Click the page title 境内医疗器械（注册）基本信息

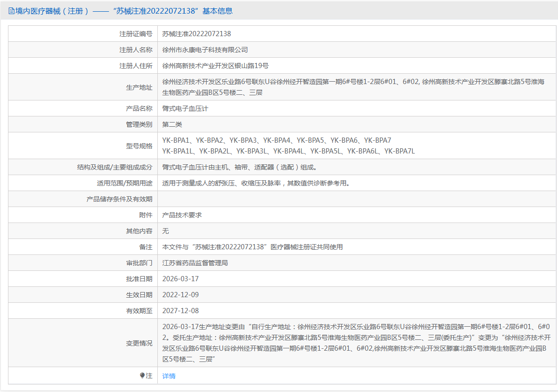point(124,11)
